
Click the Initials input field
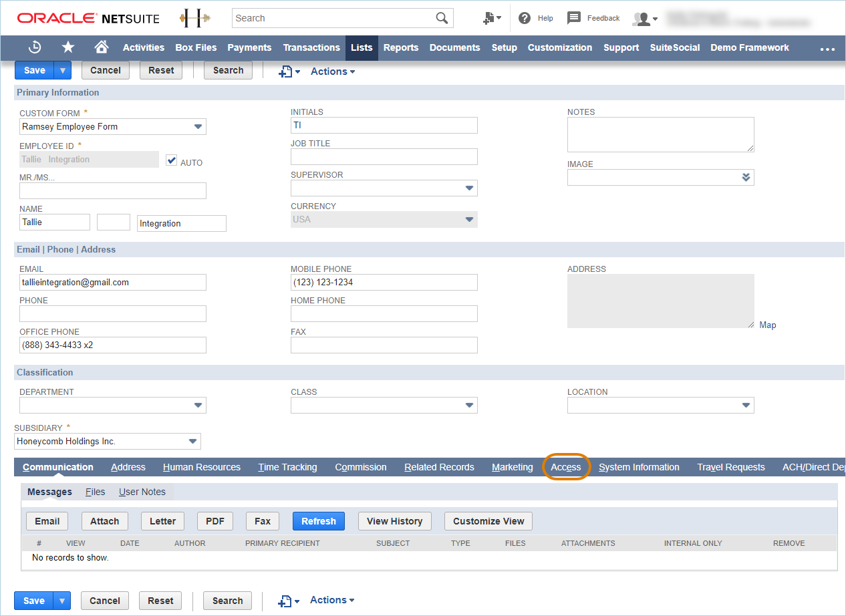click(384, 125)
